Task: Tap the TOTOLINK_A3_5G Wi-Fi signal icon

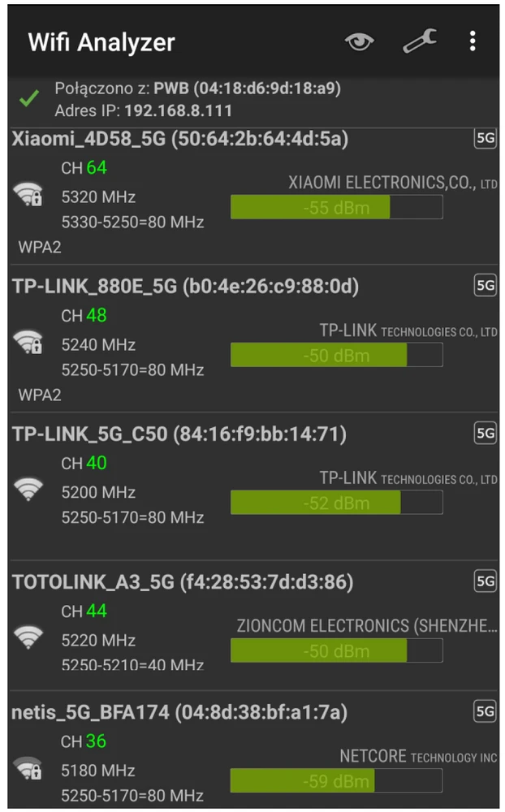Action: point(28,636)
